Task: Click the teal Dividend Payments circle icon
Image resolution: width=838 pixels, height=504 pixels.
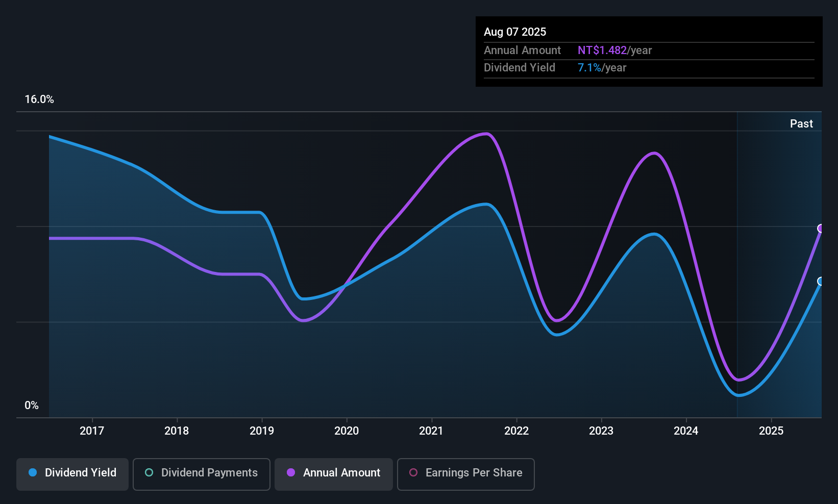Action: pyautogui.click(x=149, y=473)
